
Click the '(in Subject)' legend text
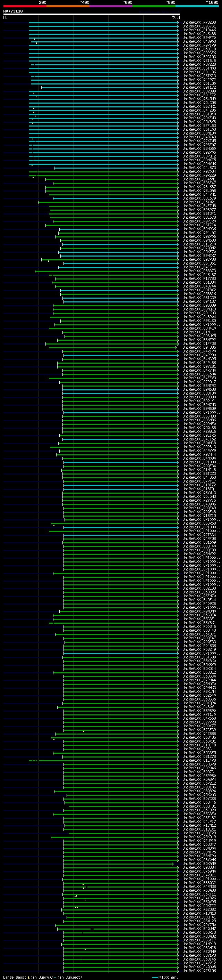click(70, 977)
